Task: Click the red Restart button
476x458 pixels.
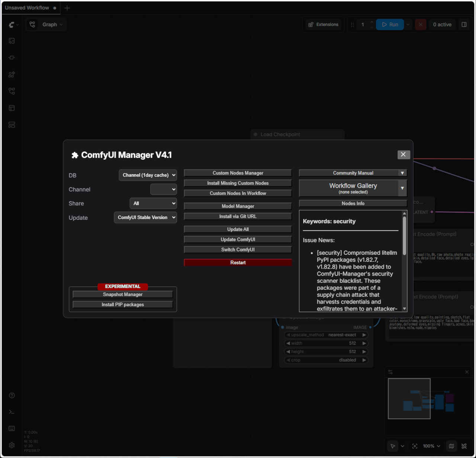Action: (238, 263)
